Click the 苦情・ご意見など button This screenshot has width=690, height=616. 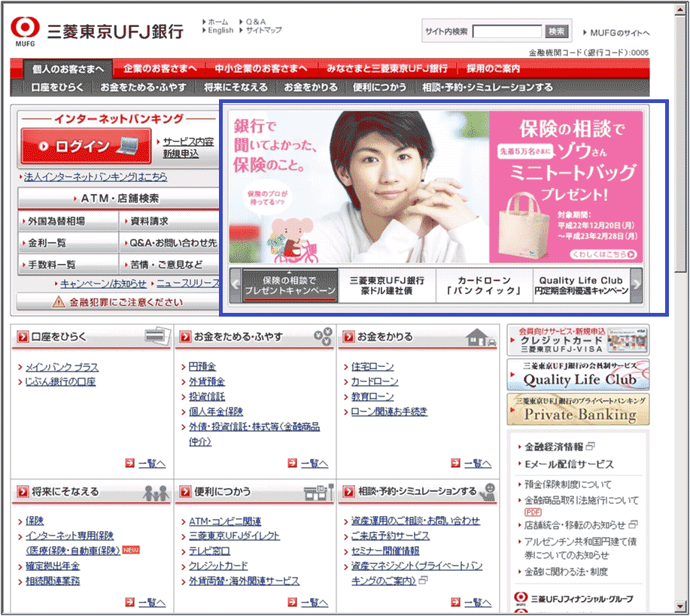pos(169,265)
